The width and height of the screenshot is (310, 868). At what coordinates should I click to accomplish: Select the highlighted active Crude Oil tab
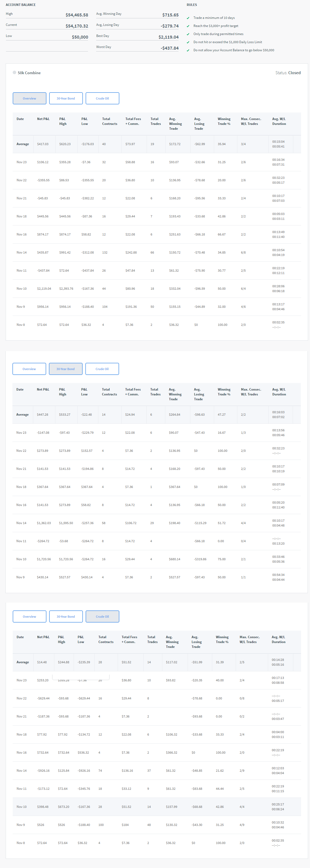point(102,617)
